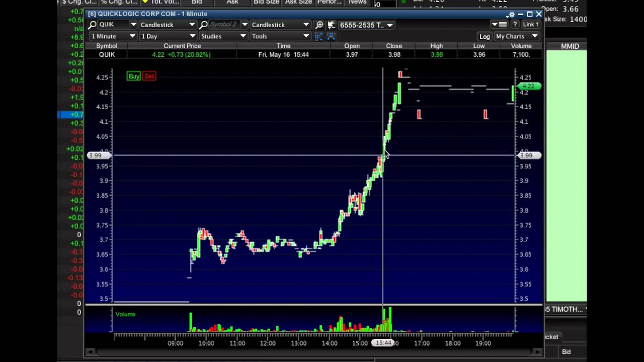This screenshot has width=644, height=362.
Task: Click the QUIK symbol cell in data row
Action: pos(107,54)
